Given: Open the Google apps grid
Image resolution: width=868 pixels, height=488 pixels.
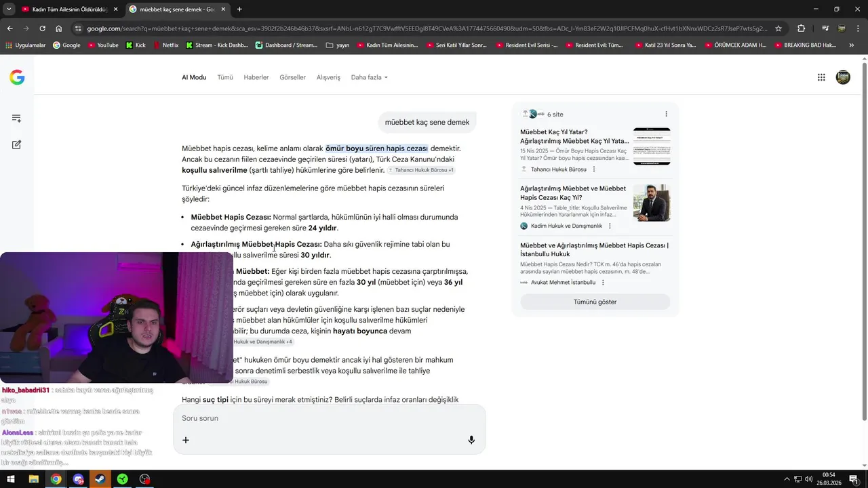Looking at the screenshot, I should coord(821,77).
